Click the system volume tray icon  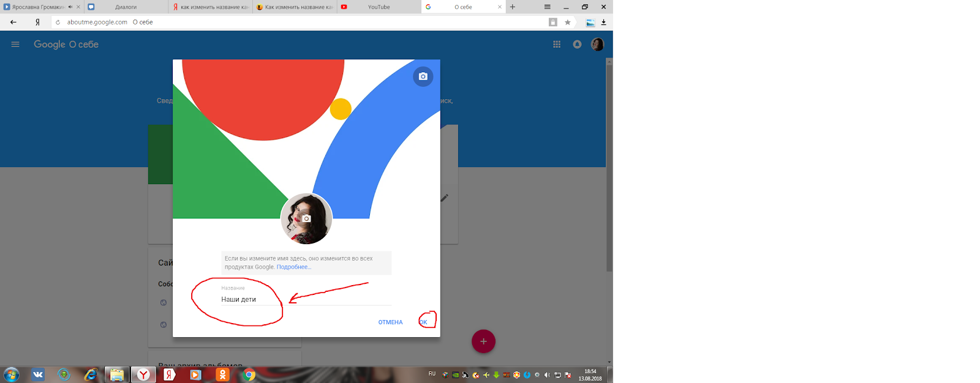tap(547, 375)
